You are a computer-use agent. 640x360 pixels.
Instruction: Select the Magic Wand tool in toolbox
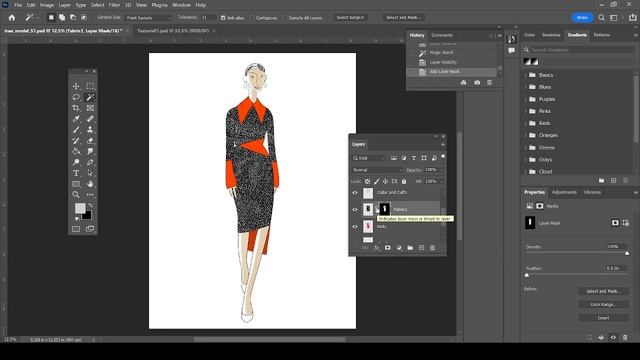coord(90,97)
